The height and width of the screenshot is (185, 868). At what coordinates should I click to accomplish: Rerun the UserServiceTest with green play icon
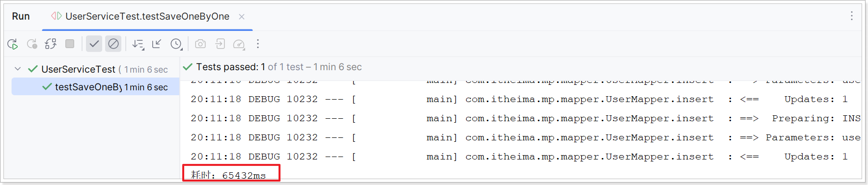[13, 44]
